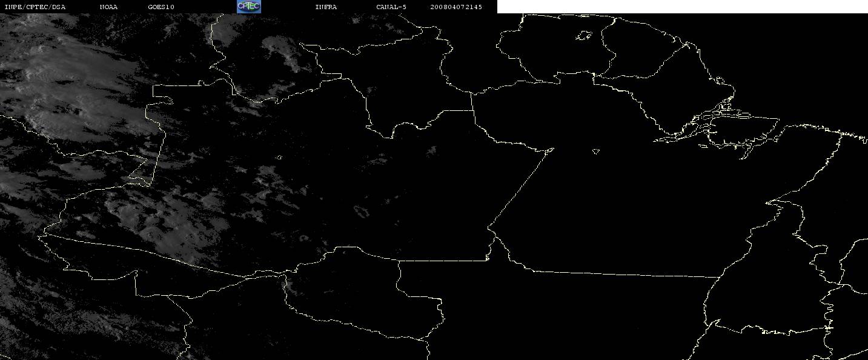Click the GOES10 satellite label
The width and height of the screenshot is (868, 360).
[x=161, y=7]
